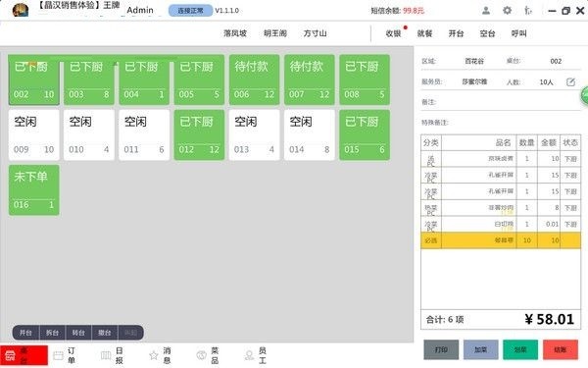Select idle table 014

click(x=310, y=135)
